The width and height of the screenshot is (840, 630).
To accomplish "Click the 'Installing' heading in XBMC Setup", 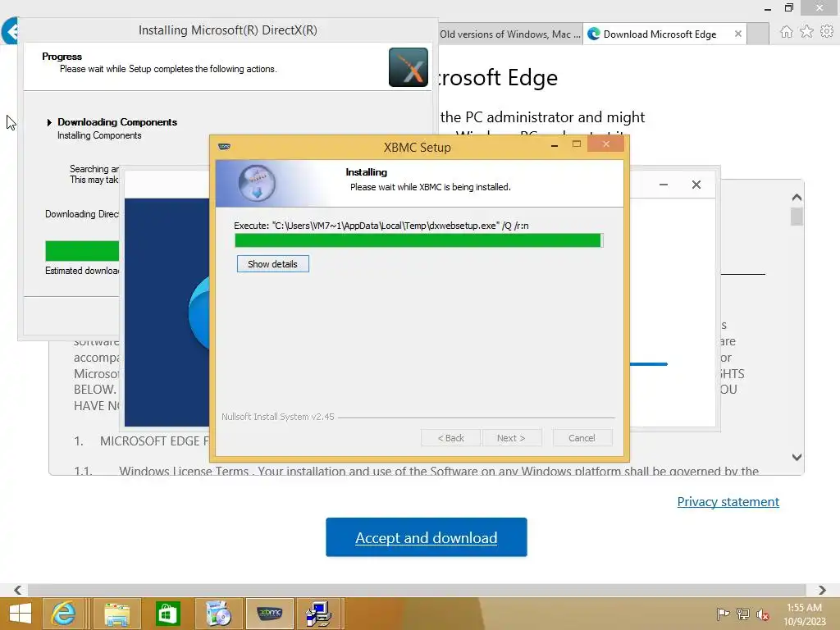I will (367, 172).
